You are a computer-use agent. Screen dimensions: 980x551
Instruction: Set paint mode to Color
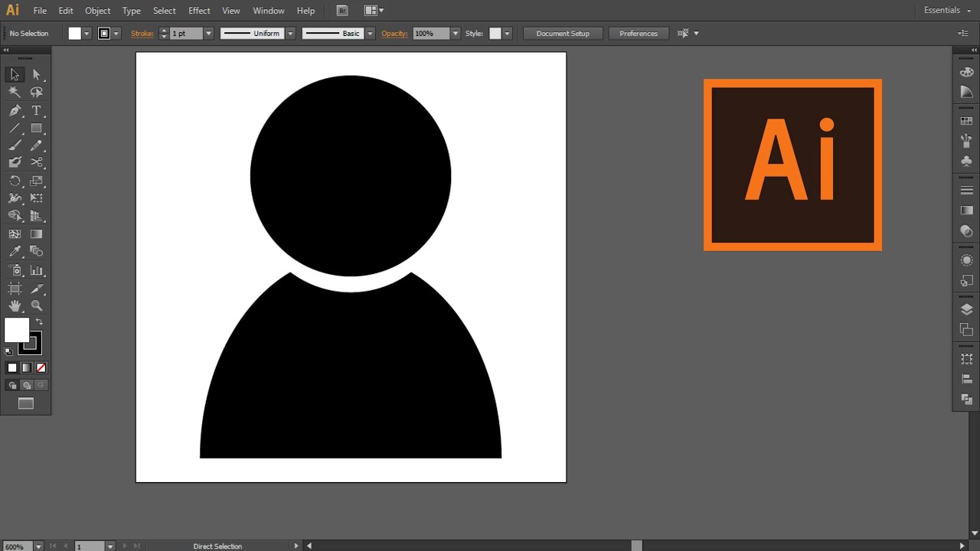tap(12, 368)
